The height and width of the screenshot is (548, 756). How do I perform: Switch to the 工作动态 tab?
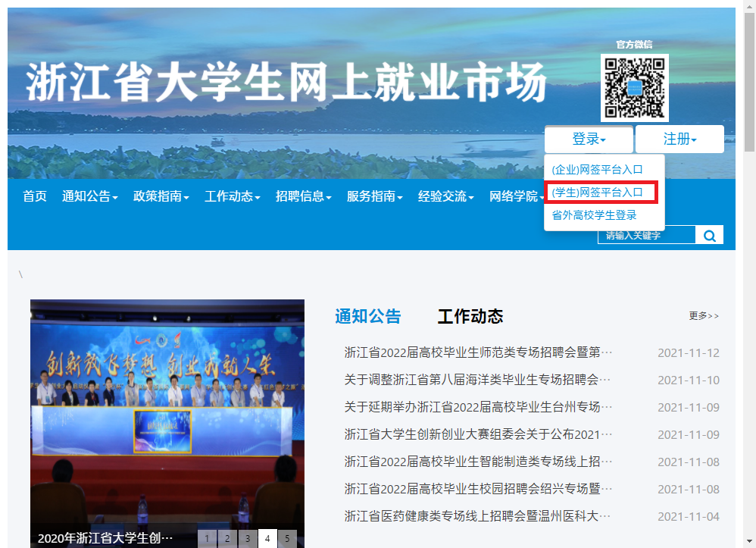tap(470, 316)
